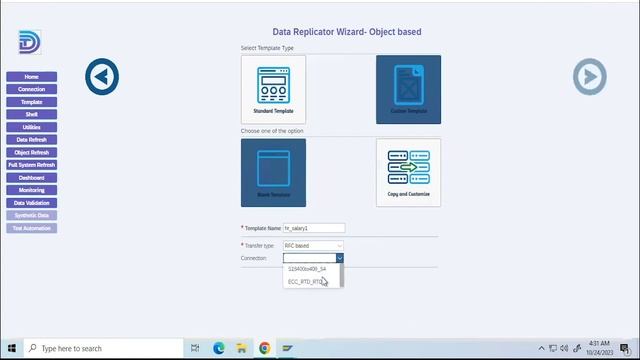Click the Connection dropdown arrow
Screen dimensions: 640x360
click(x=340, y=258)
